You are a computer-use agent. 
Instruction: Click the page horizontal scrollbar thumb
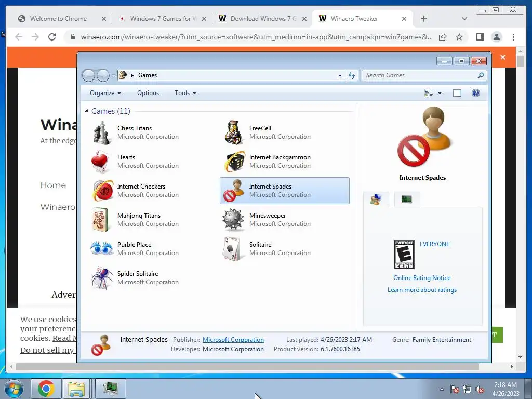(247, 366)
